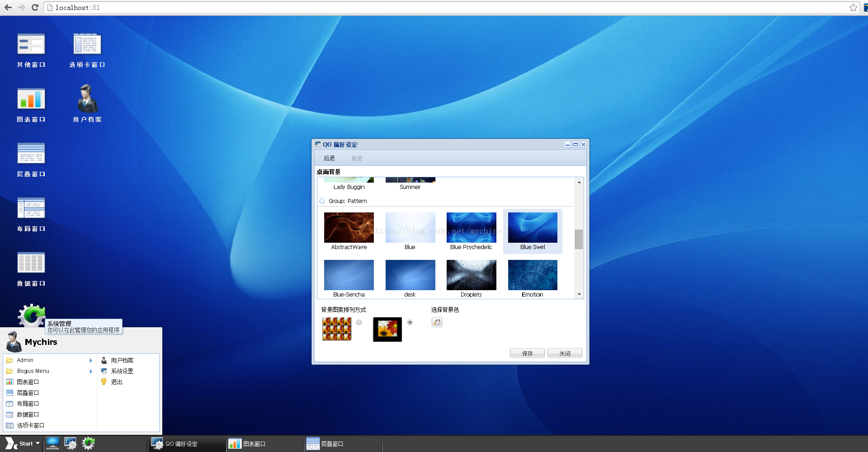
Task: Click the Mychirs user avatar in start menu
Action: 14,341
